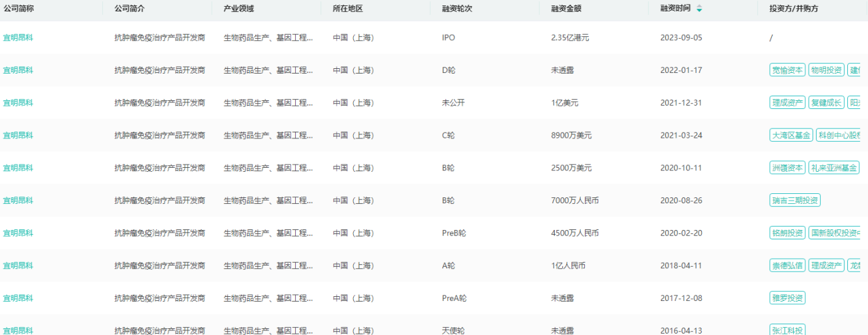Screen dimensions: 868x335
Task: Select the 未公开 round cell
Action: click(453, 103)
